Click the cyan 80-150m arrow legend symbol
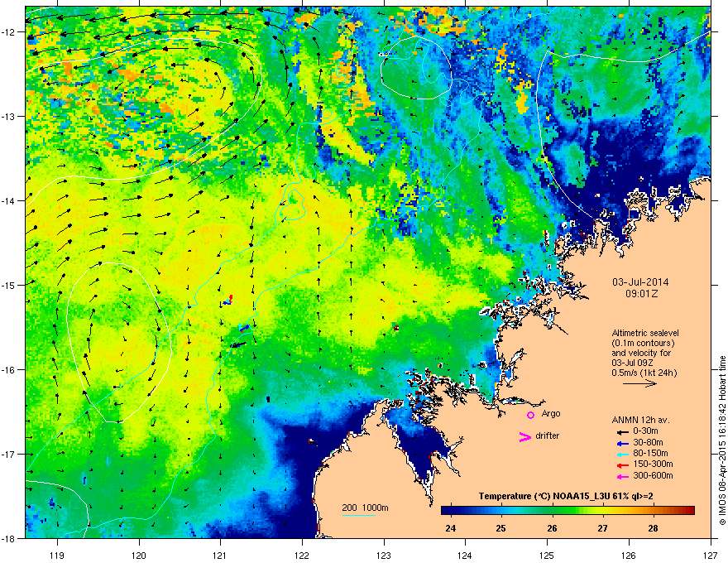 pos(623,454)
